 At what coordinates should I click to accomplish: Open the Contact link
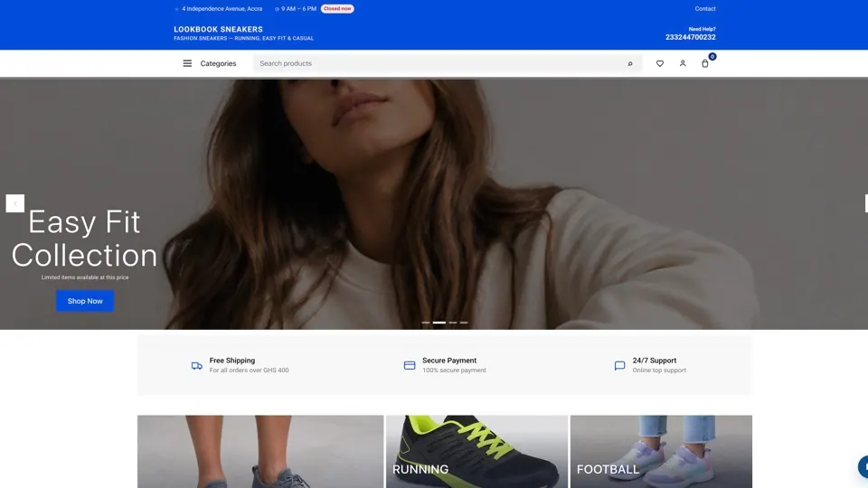[x=705, y=9]
